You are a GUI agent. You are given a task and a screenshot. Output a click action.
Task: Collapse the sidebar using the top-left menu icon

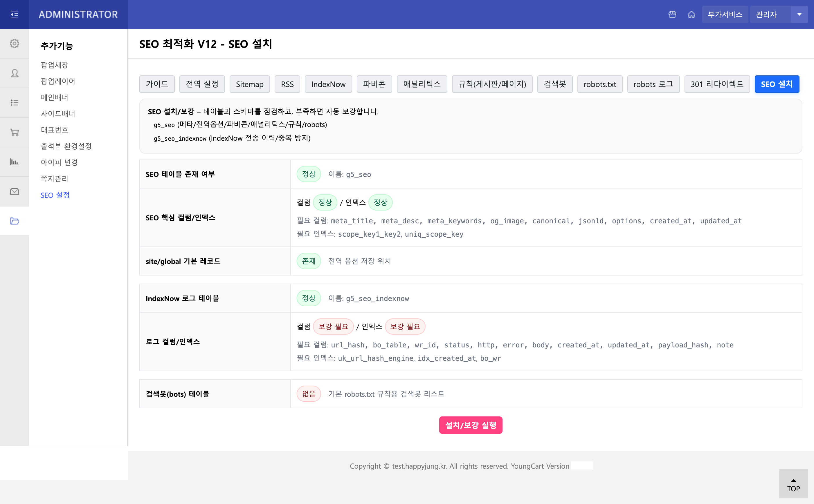(x=14, y=14)
